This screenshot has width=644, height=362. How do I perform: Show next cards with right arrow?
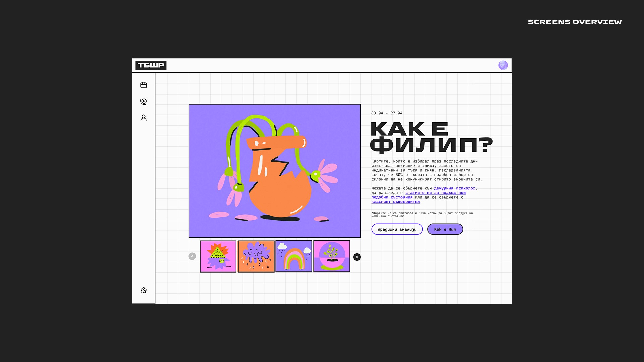point(357,257)
